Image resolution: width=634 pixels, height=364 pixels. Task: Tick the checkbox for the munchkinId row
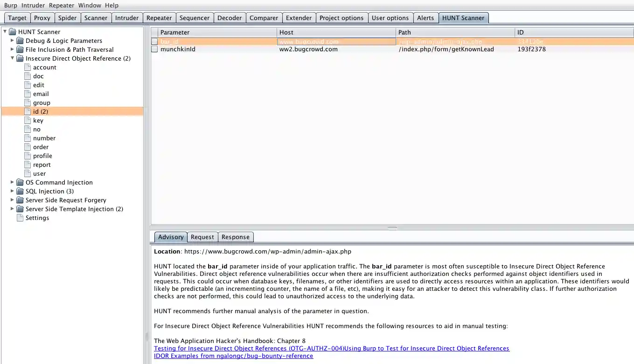coord(154,49)
